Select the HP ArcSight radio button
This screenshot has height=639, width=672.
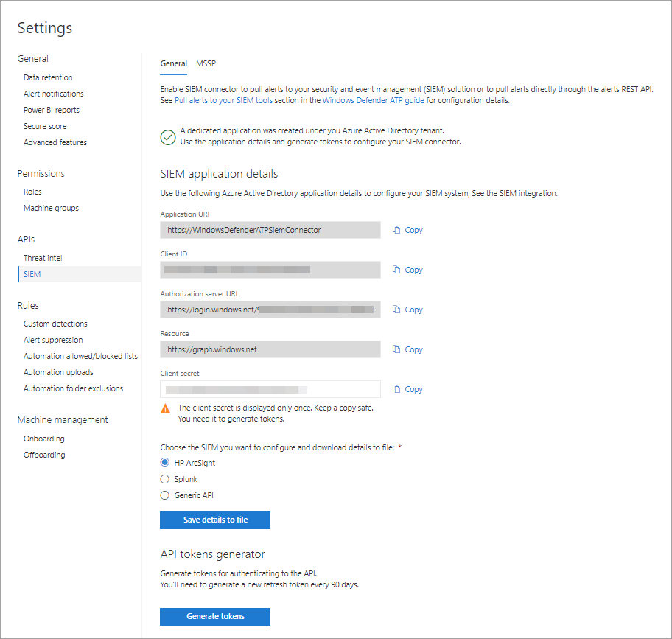click(x=165, y=463)
